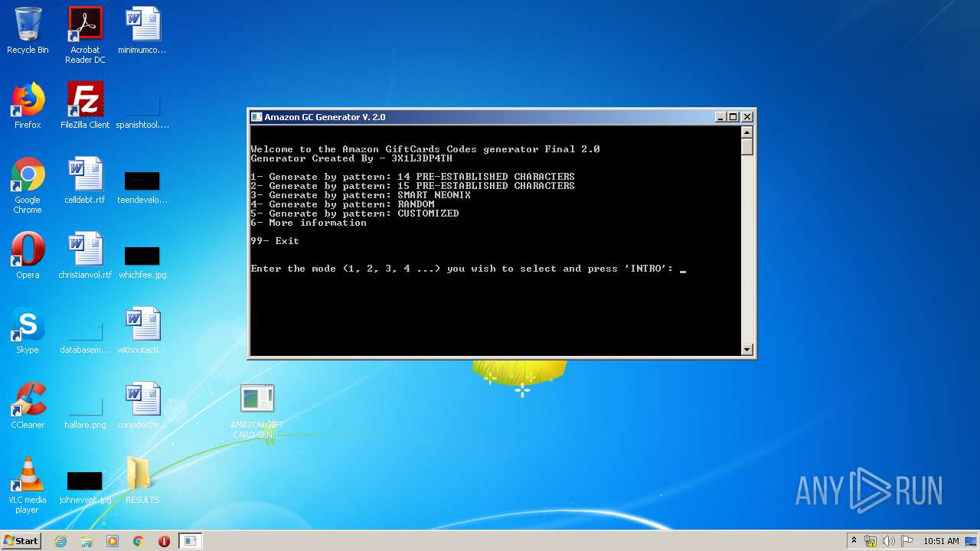Screen dimensions: 980x551
Task: Click the 10:51 AM taskbar clock
Action: (941, 541)
